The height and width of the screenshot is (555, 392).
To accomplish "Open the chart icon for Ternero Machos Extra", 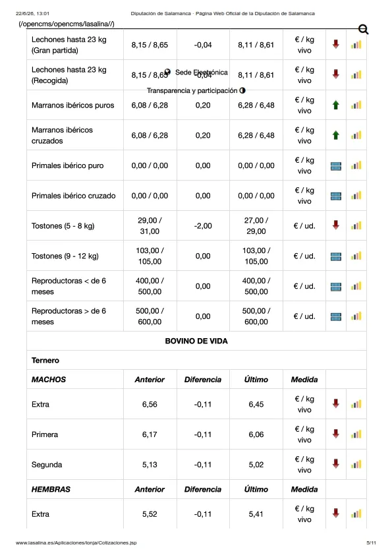I will click(x=356, y=404).
